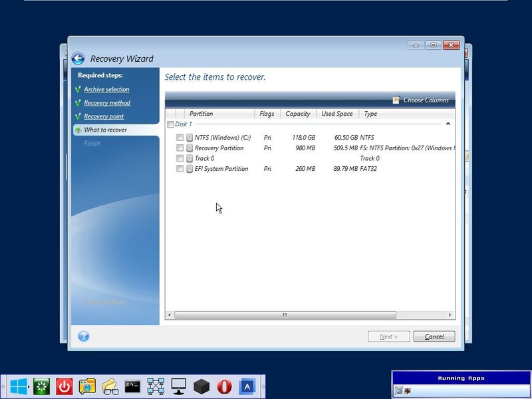
Task: Tick the Disk 1 checkbox
Action: 171,124
